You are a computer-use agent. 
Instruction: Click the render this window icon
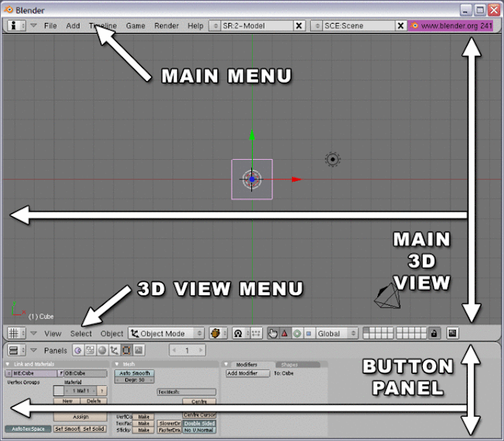click(452, 333)
